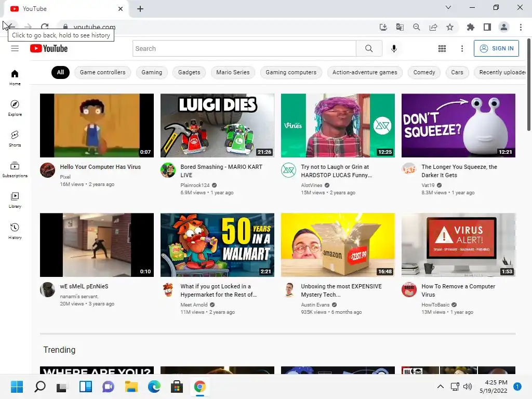Screen dimensions: 532x399
Task: Click the Vat19 channel avatar
Action: coord(409,169)
